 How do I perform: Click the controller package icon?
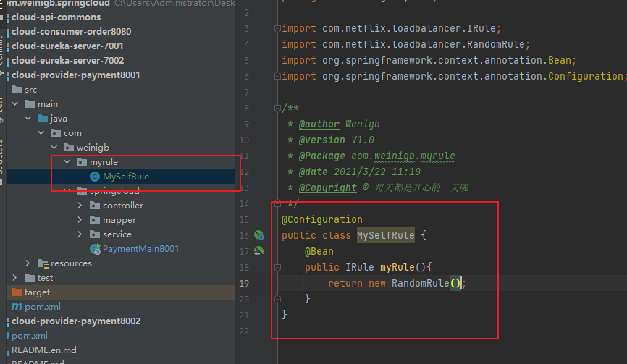point(95,206)
